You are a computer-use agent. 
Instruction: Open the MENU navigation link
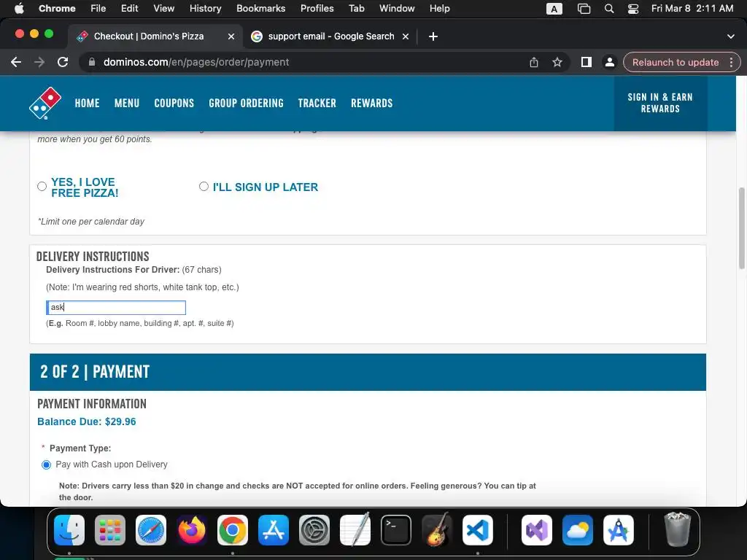click(127, 104)
